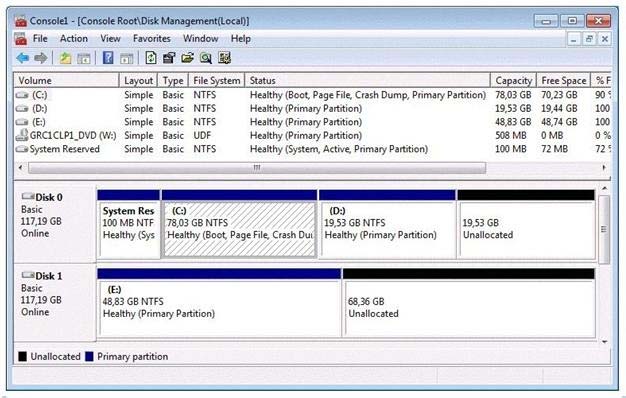Click the magnifier Explore toolbar icon

206,58
